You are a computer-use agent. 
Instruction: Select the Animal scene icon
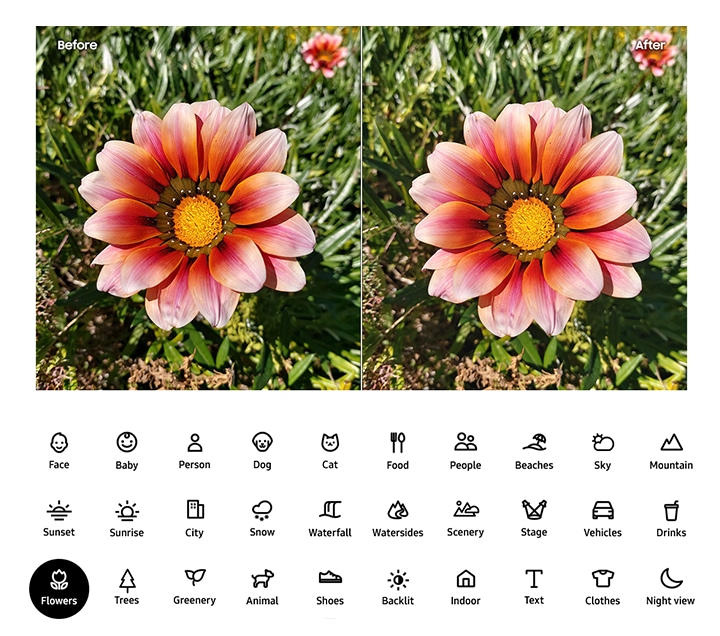262,579
